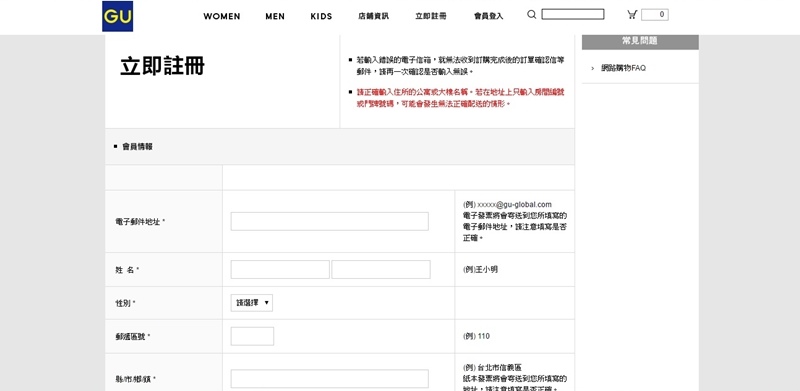Click the GU logo

tap(117, 16)
